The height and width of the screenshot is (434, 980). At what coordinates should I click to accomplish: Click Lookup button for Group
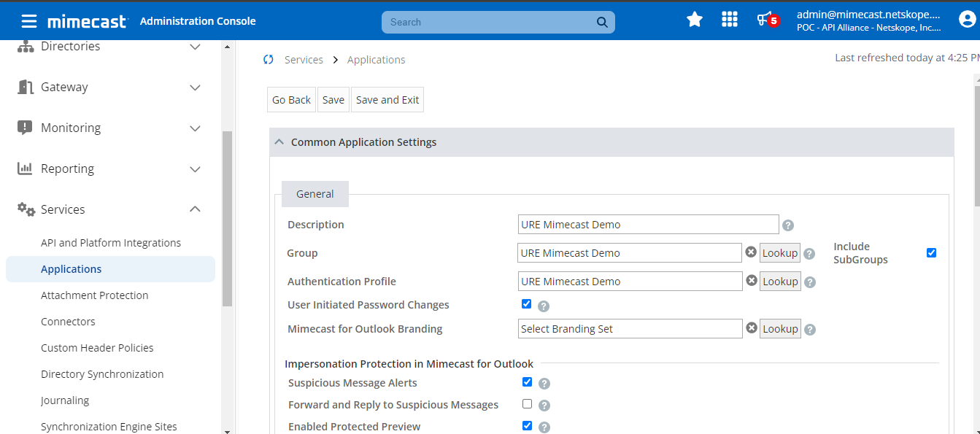pos(780,253)
